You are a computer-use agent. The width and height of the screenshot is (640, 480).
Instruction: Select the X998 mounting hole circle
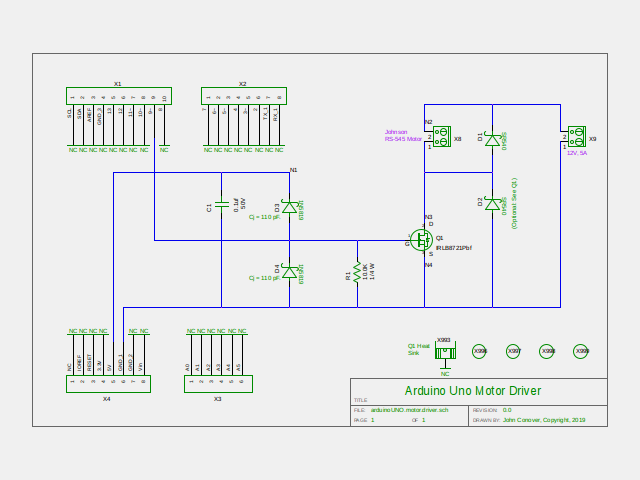click(547, 351)
